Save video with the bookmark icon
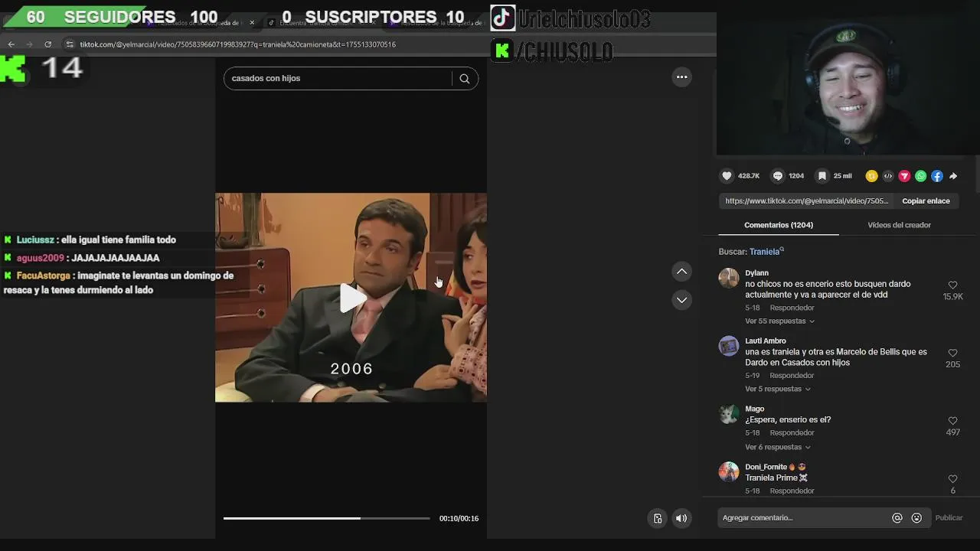The height and width of the screenshot is (551, 980). (x=822, y=176)
